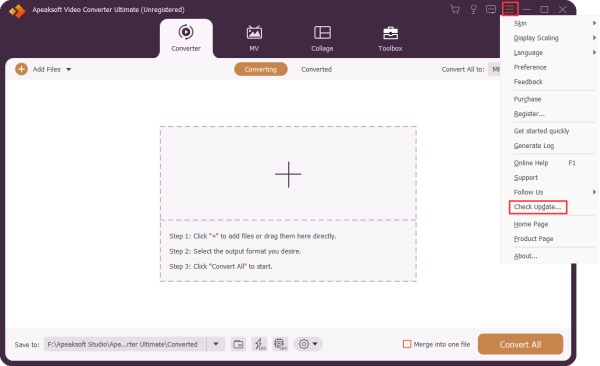
Task: Open the Collage tab
Action: coord(322,39)
